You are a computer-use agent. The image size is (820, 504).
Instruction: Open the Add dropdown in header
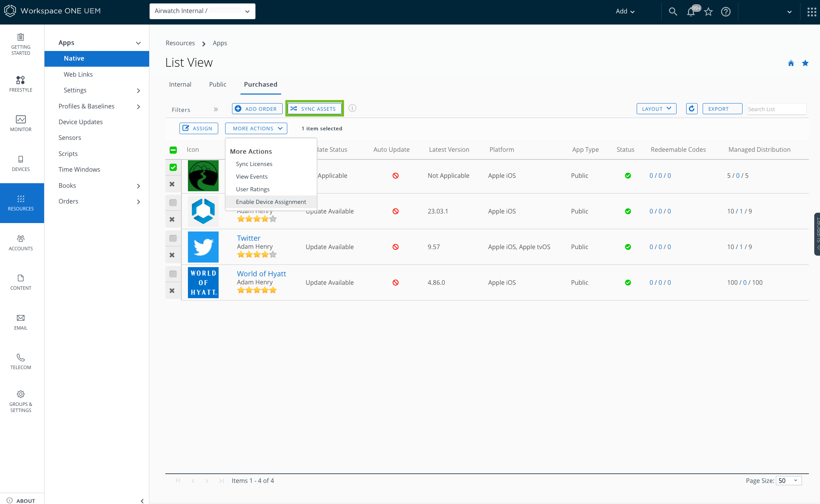tap(625, 11)
